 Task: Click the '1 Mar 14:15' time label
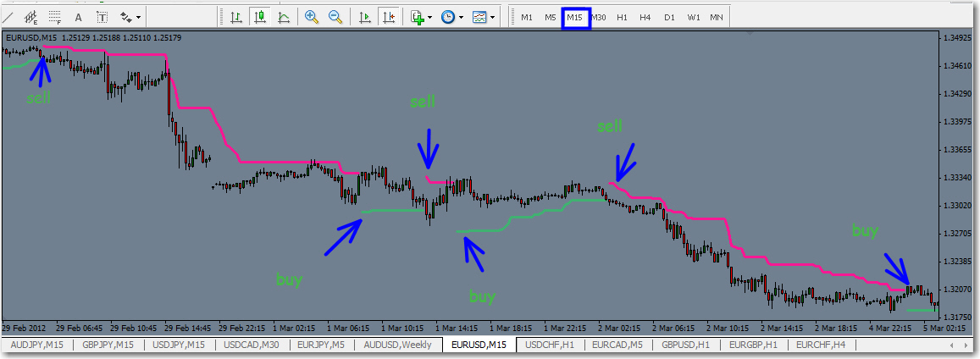457,327
